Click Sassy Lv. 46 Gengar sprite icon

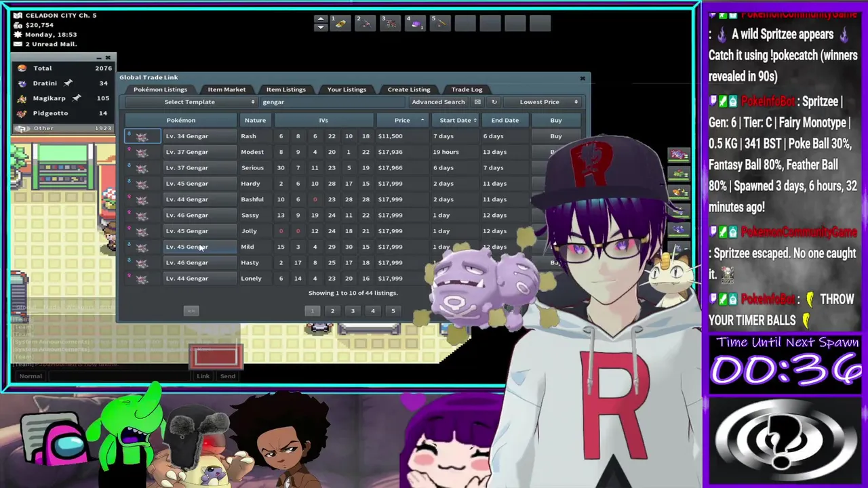click(142, 215)
